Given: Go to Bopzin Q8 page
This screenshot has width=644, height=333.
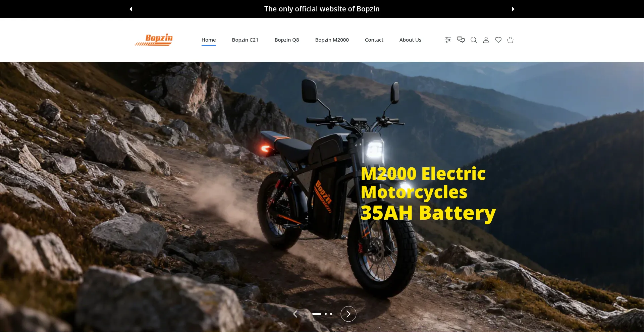Looking at the screenshot, I should tap(287, 40).
